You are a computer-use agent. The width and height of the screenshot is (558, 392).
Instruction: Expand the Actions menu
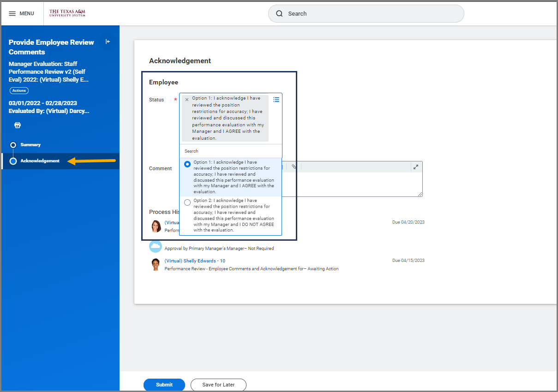point(18,90)
